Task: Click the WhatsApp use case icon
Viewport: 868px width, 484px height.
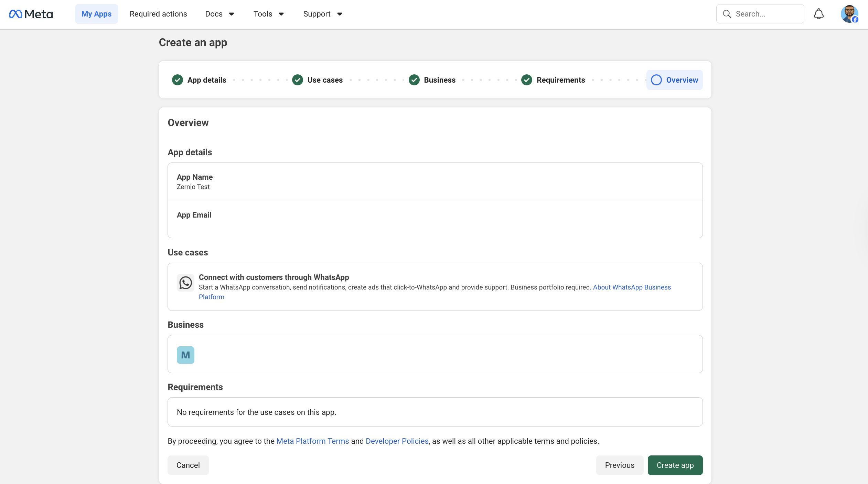Action: tap(185, 283)
